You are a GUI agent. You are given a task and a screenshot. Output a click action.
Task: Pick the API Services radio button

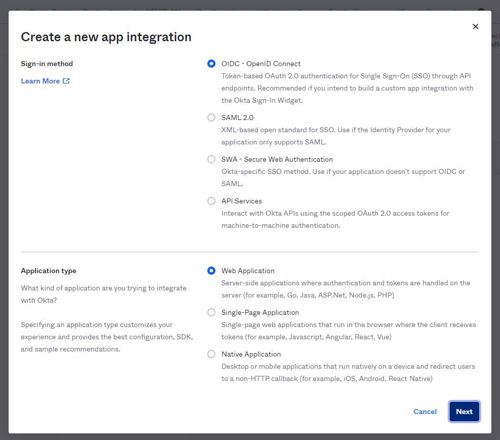coord(211,201)
